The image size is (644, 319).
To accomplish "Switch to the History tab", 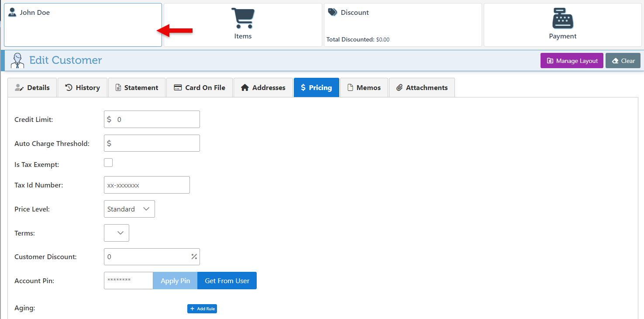I will [x=83, y=87].
